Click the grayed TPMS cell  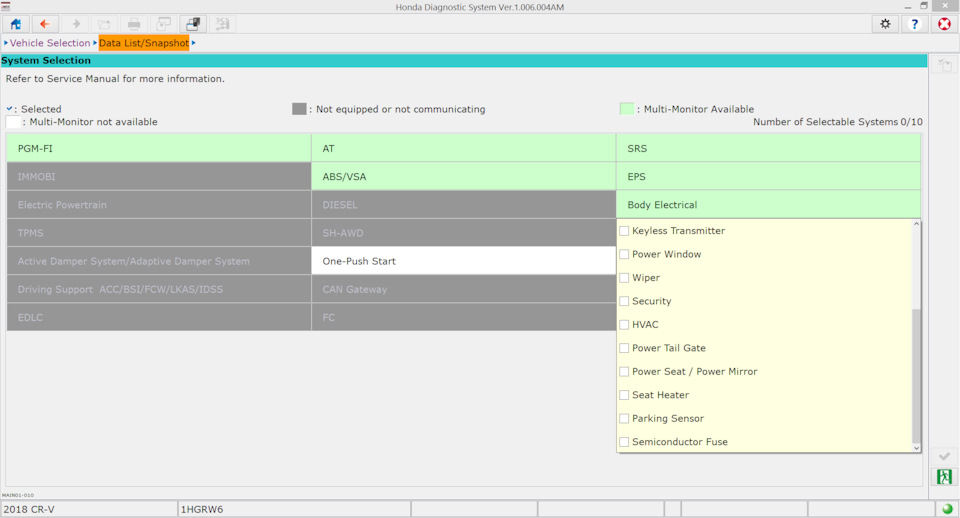(x=159, y=233)
